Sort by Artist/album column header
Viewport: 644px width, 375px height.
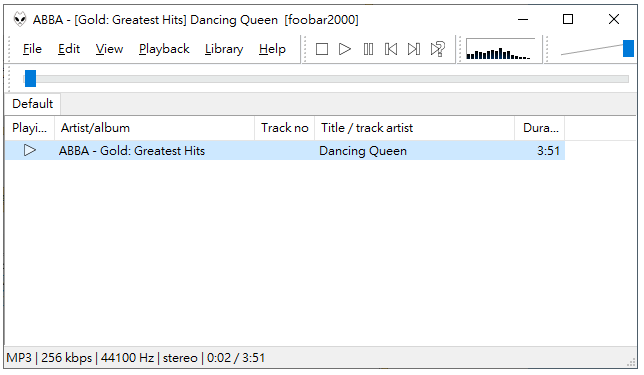(154, 128)
